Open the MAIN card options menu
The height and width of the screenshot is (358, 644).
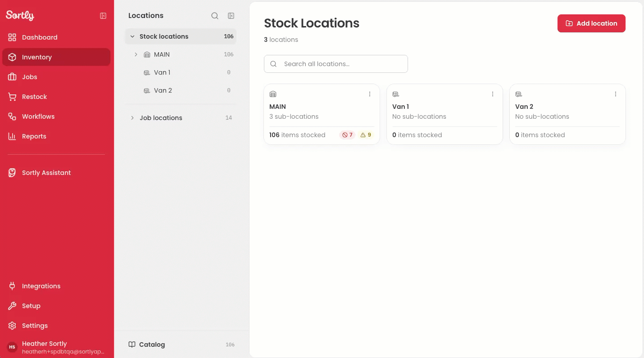370,94
